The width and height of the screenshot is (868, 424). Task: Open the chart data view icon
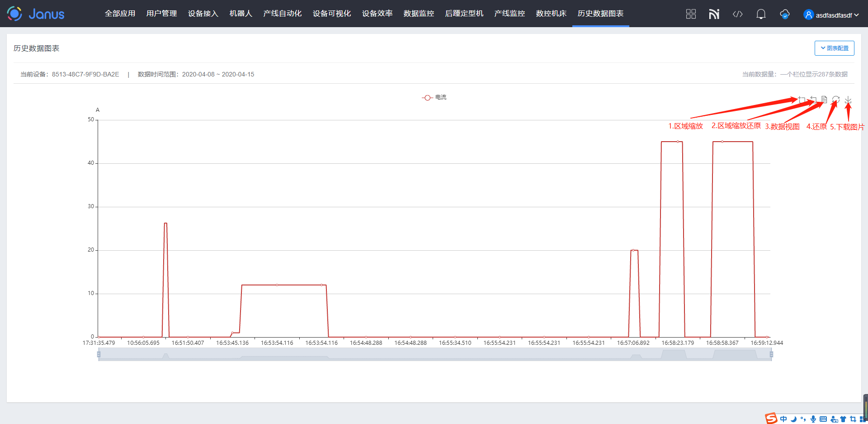(824, 100)
